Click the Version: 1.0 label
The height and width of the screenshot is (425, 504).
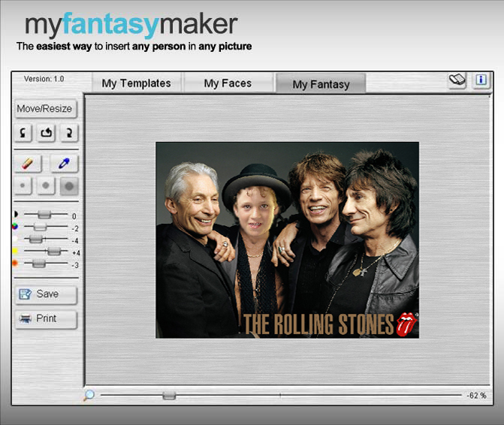coord(44,79)
